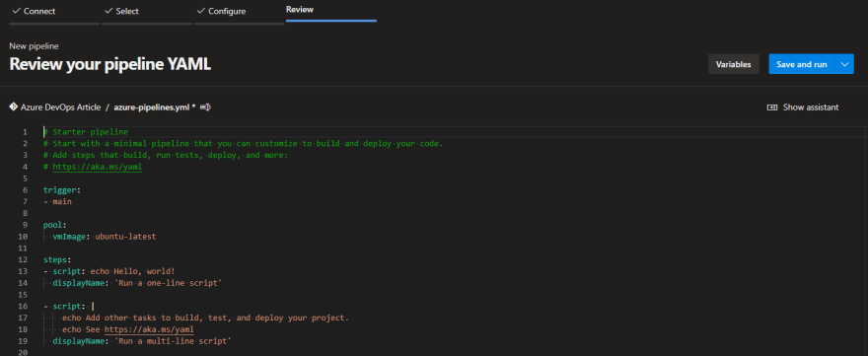Click the '- script: |' line
The height and width of the screenshot is (356, 868).
69,306
